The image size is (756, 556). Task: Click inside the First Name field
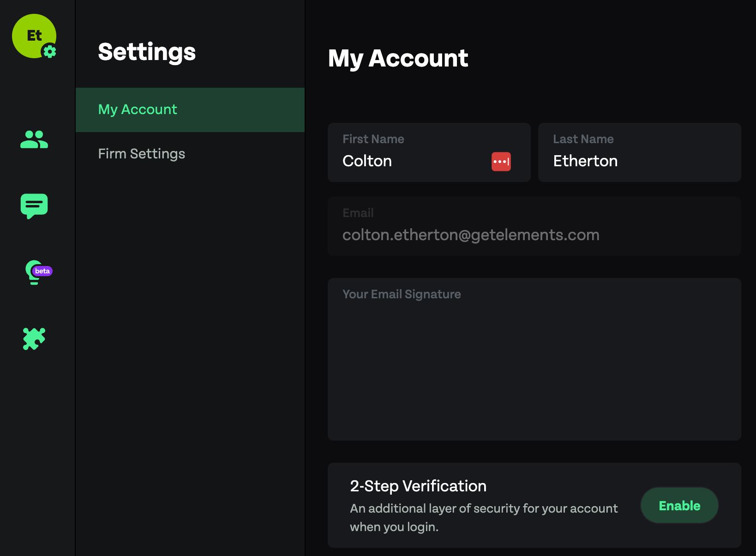point(415,161)
